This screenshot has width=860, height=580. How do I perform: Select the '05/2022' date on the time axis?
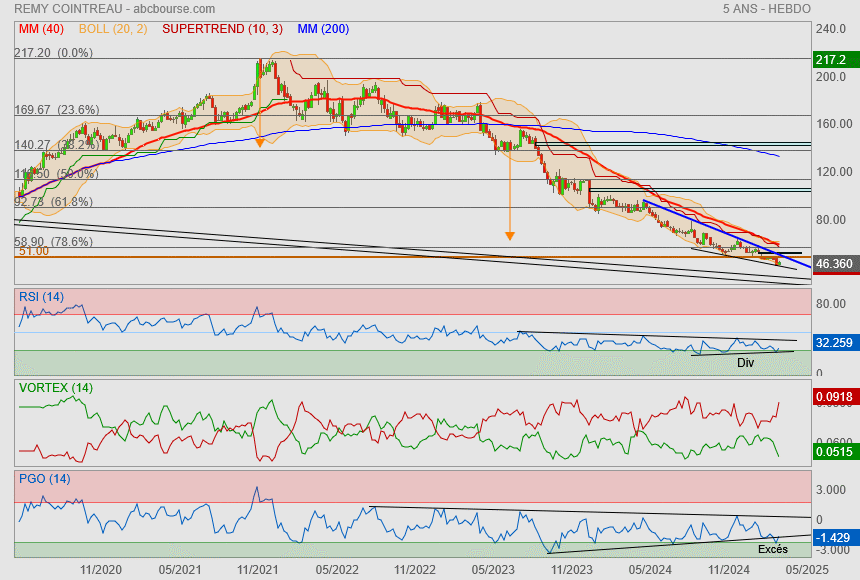click(337, 570)
